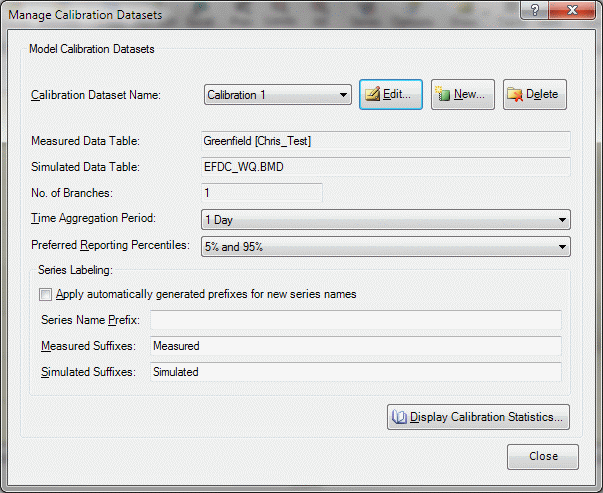The image size is (603, 493).
Task: Select the No. of Branches value box
Action: [x=261, y=193]
